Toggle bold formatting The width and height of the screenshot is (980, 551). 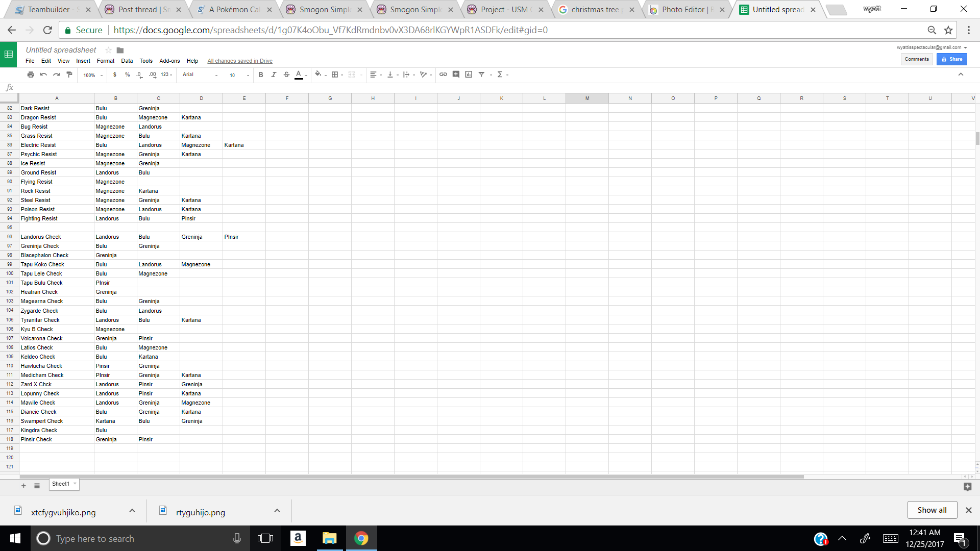[x=261, y=74]
